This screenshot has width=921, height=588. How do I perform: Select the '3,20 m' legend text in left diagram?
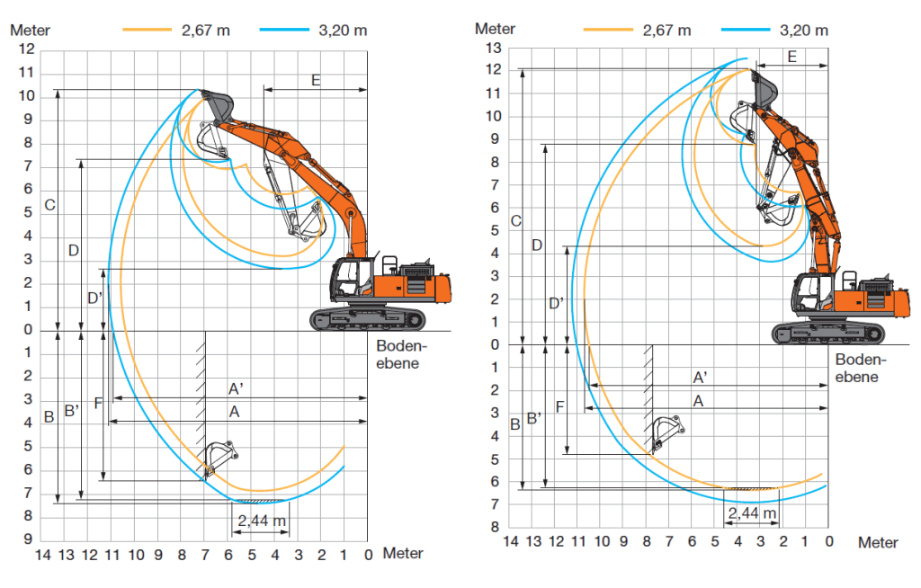pyautogui.click(x=343, y=30)
